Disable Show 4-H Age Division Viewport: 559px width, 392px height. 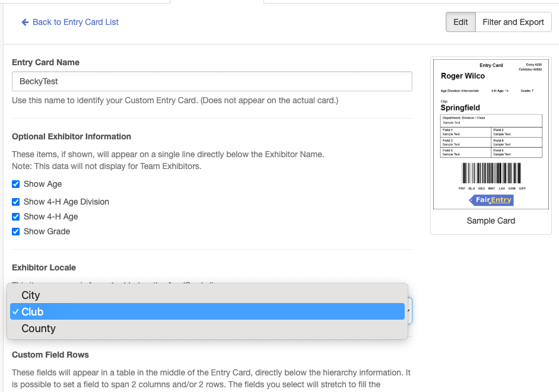[15, 202]
